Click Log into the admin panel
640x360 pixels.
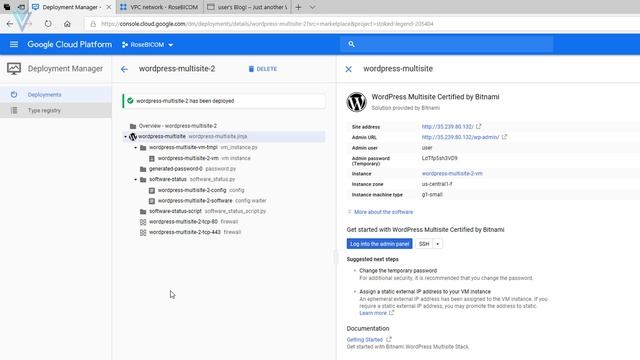[x=379, y=244]
